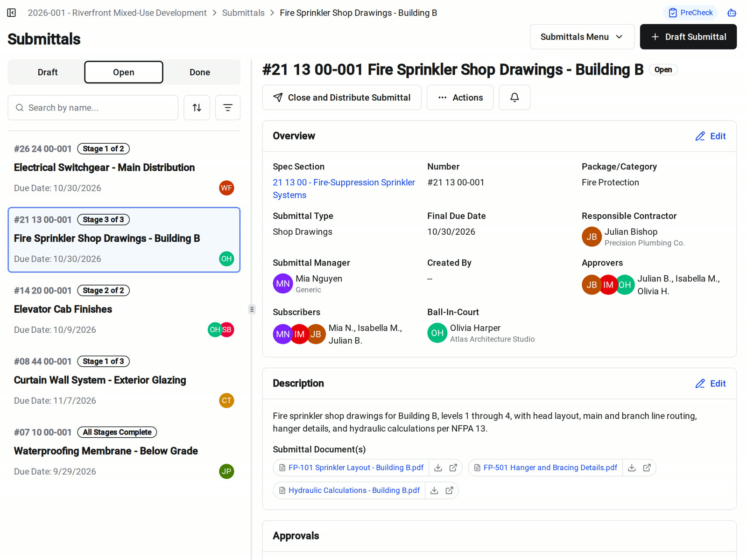Select Electrical Switchgear - Main Distribution submittal
Viewport: 747px width, 560px height.
pos(124,169)
